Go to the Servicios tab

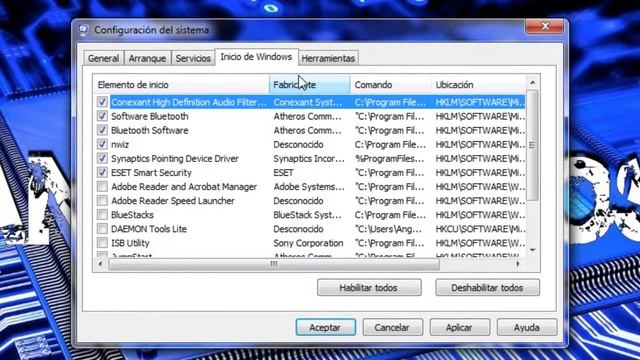(193, 58)
